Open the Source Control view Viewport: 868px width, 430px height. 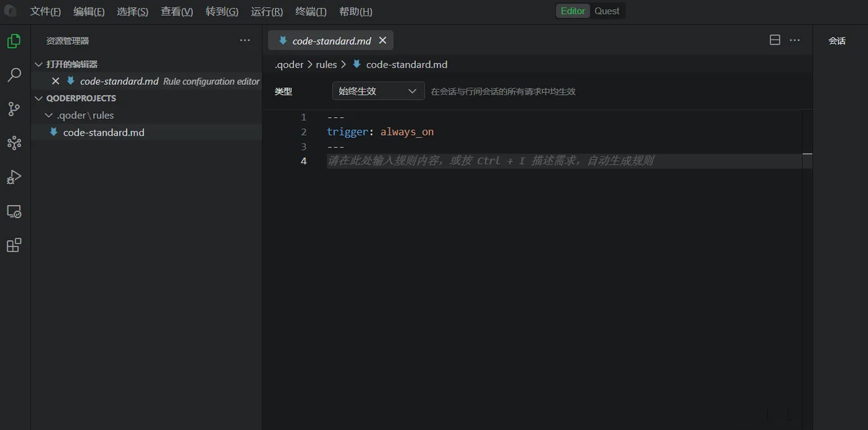tap(14, 108)
